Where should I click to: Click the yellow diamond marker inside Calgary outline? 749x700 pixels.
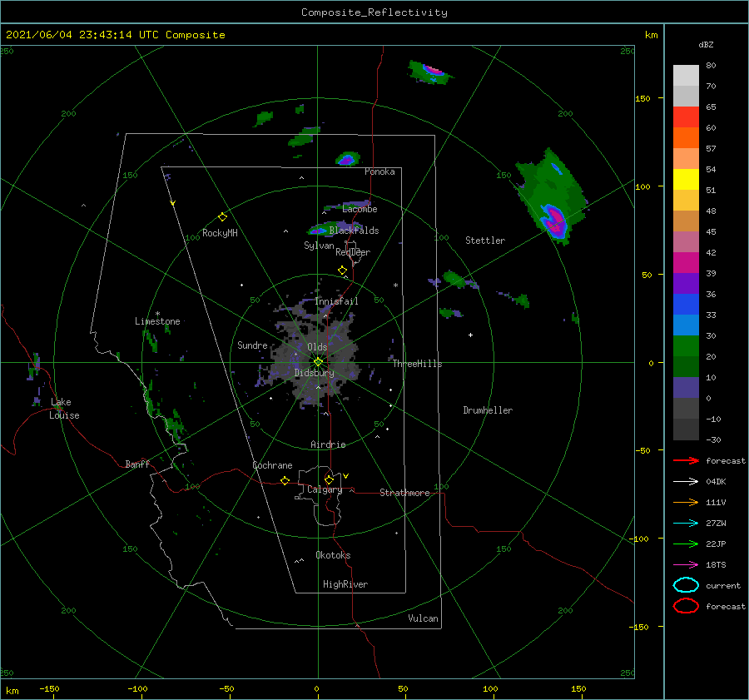tap(329, 479)
